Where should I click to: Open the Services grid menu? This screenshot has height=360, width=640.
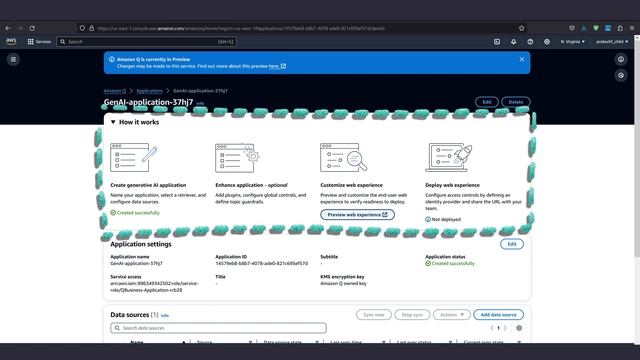pos(39,42)
